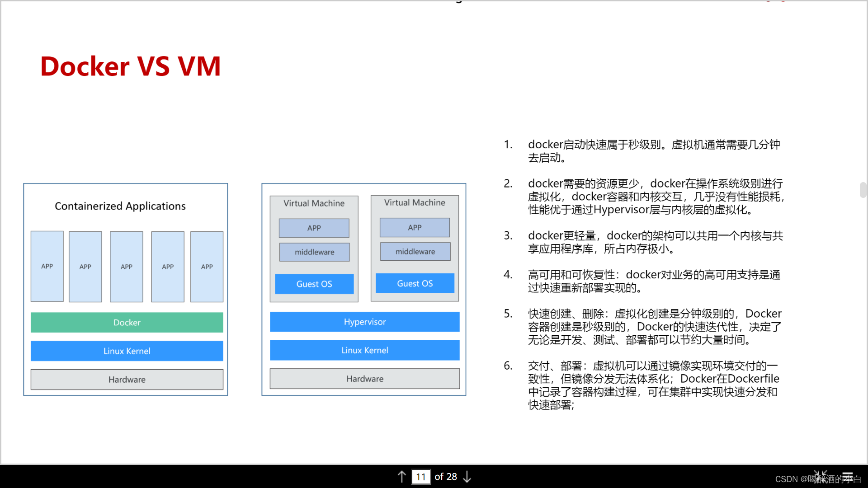
Task: Open the viewer menu lines icon
Action: pyautogui.click(x=848, y=476)
